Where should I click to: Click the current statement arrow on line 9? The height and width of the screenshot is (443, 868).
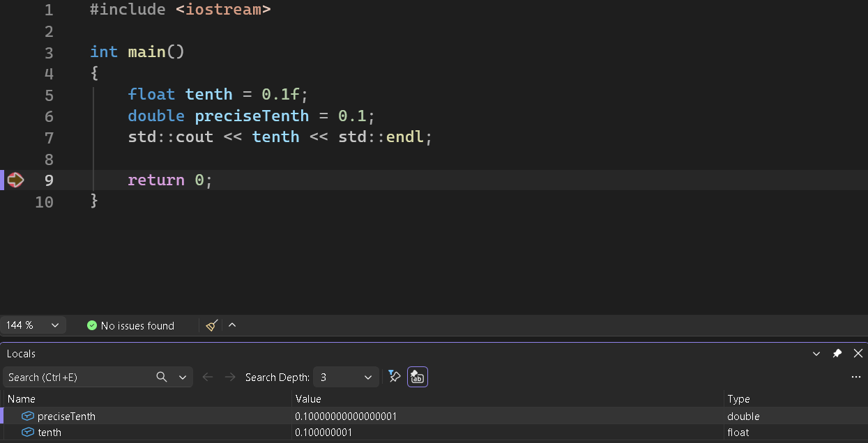pyautogui.click(x=15, y=180)
